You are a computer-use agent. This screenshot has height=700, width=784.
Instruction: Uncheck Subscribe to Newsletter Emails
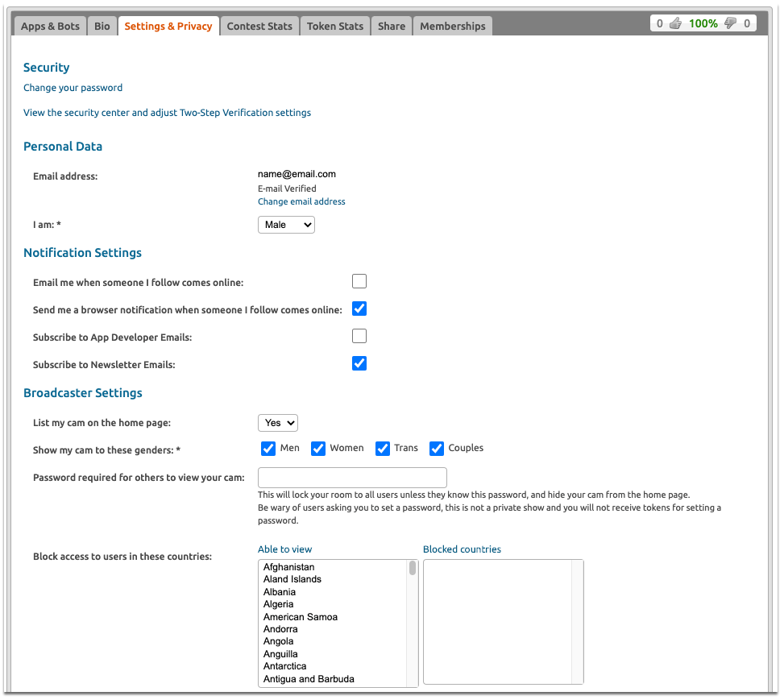[359, 363]
